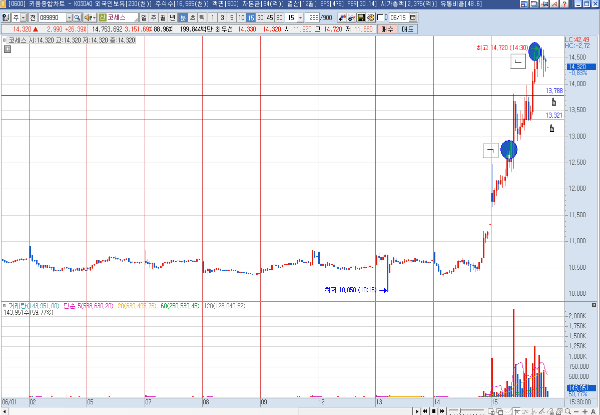The height and width of the screenshot is (415, 600).
Task: Click the floppy disk save chart icon
Action: pos(361,18)
